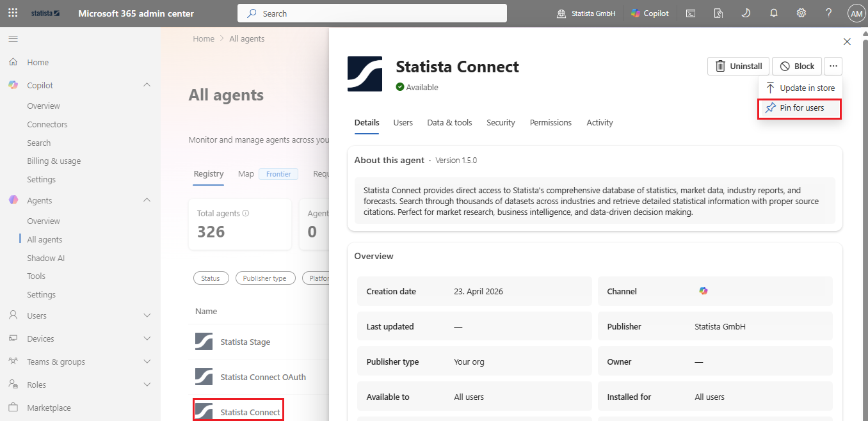Click Total agents info icon
Screen dimensions: 868x421
(246, 214)
